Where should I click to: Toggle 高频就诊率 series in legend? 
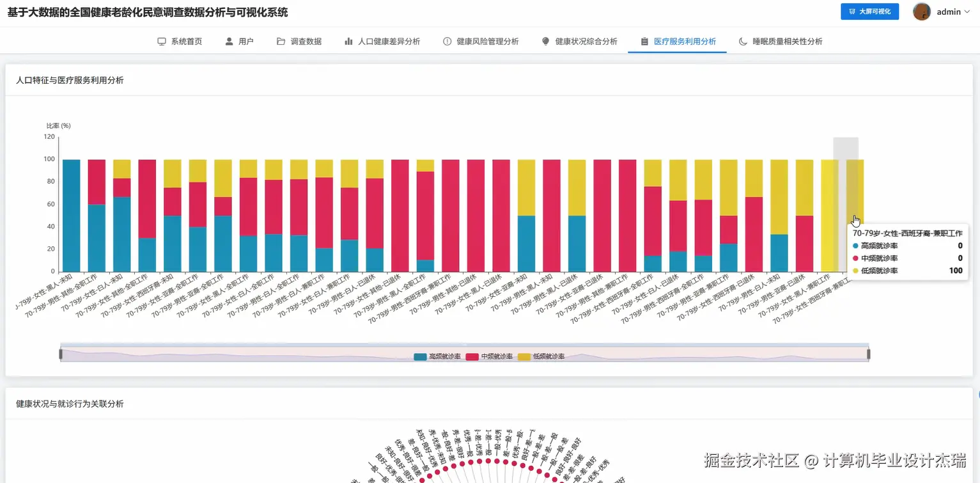click(x=437, y=356)
